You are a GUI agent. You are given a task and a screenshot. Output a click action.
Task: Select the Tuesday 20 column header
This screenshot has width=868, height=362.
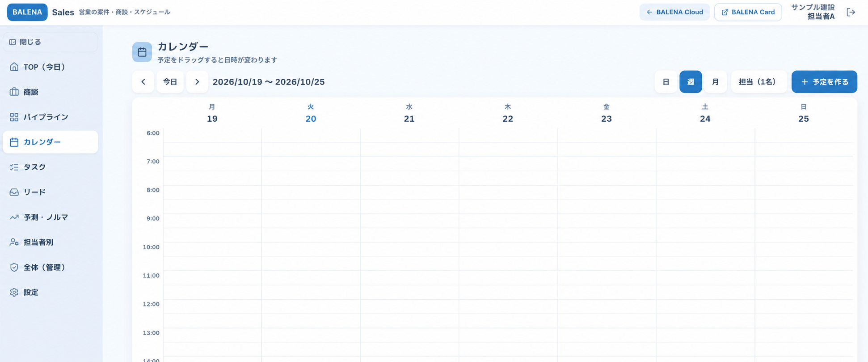311,113
